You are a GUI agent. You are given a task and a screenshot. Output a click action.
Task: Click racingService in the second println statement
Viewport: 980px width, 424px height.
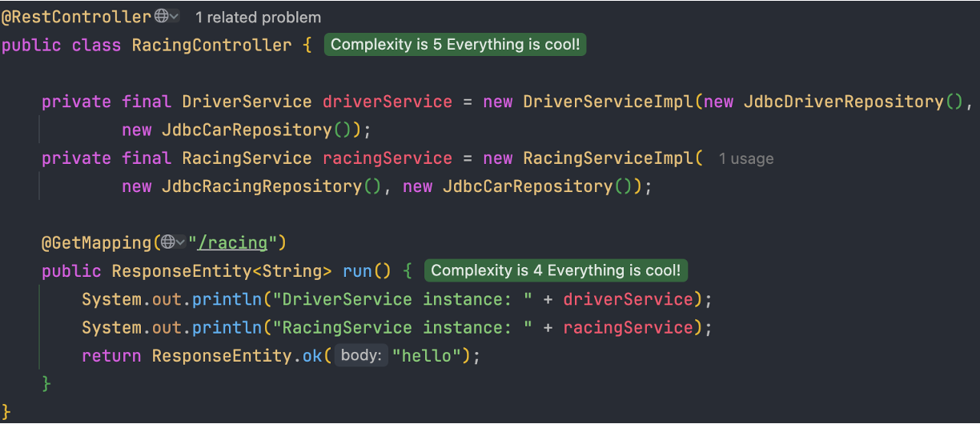tap(628, 328)
